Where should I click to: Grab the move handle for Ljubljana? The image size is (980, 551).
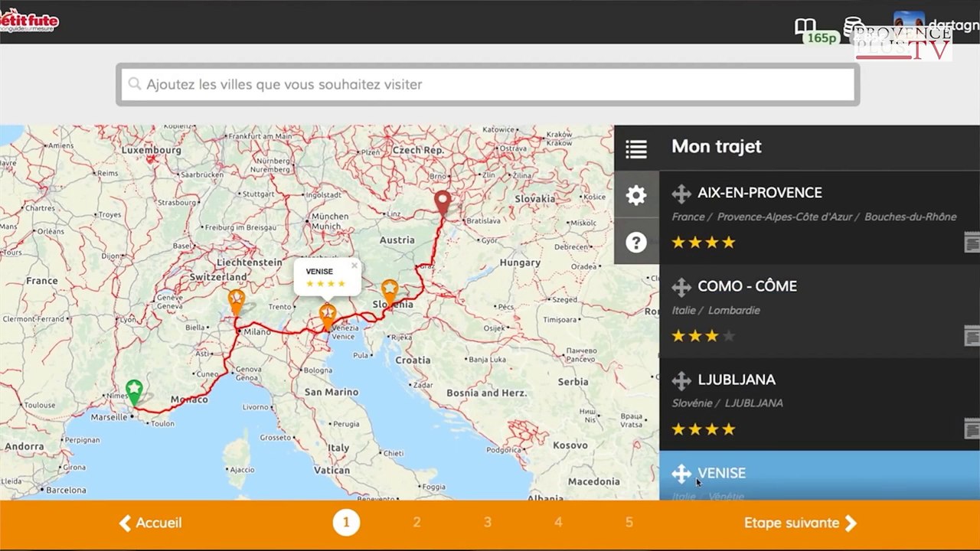point(681,380)
